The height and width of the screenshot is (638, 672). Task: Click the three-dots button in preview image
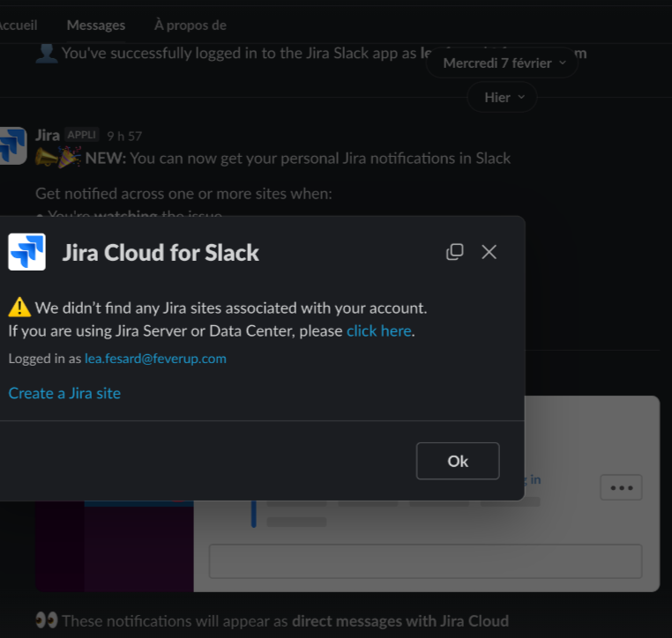click(621, 487)
